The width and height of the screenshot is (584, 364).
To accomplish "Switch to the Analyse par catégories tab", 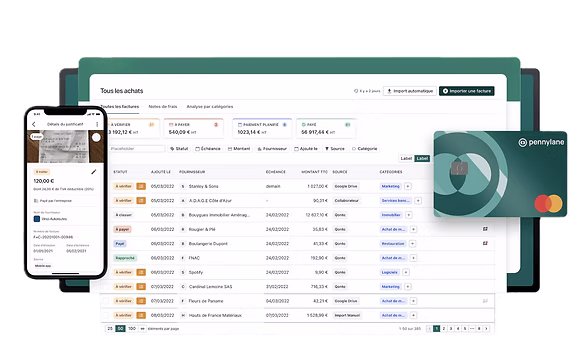I will [x=210, y=107].
